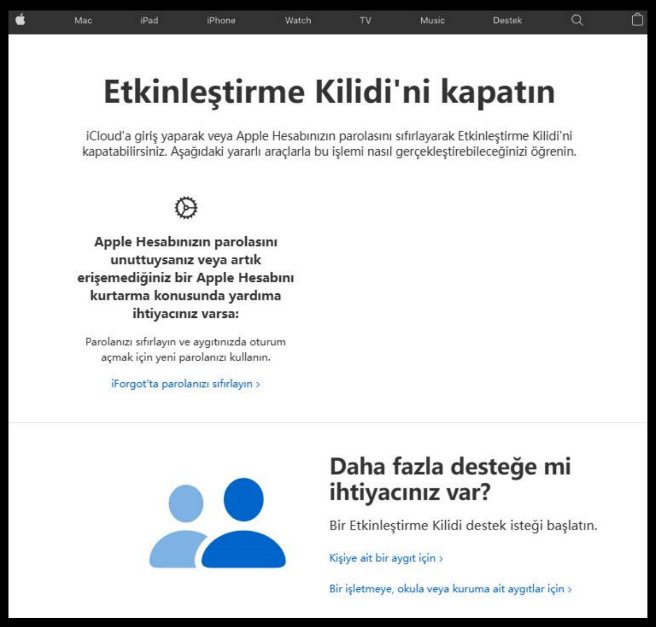Open the Destek menu item
The width and height of the screenshot is (656, 627).
[507, 20]
